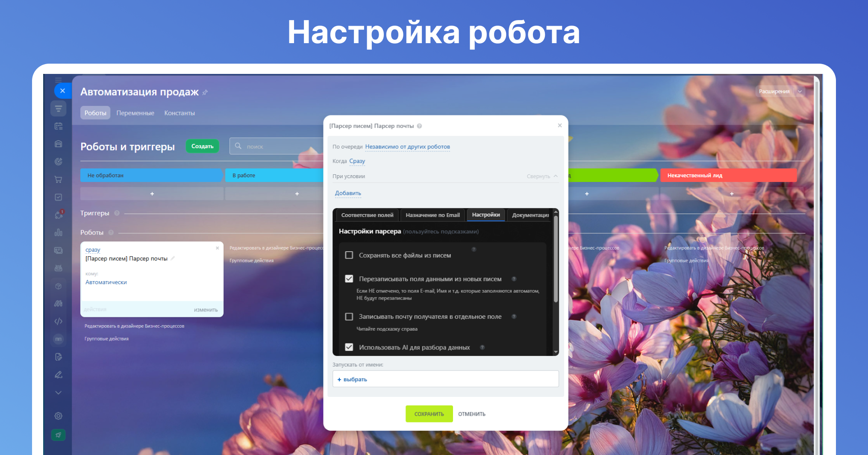Screen dimensions: 868x455
Task: Click изменить on the robot card
Action: [x=206, y=310]
